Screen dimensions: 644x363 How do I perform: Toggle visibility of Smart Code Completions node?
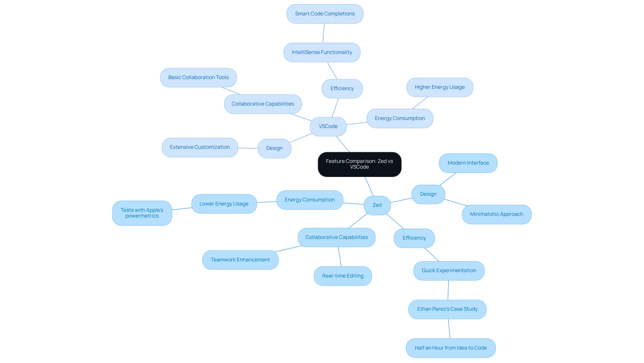coord(325,14)
